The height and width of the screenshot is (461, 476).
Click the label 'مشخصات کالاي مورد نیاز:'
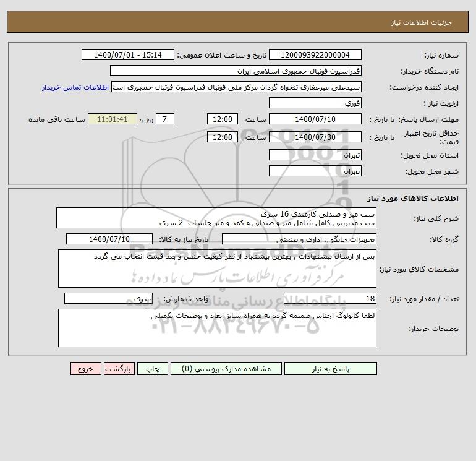pos(419,269)
